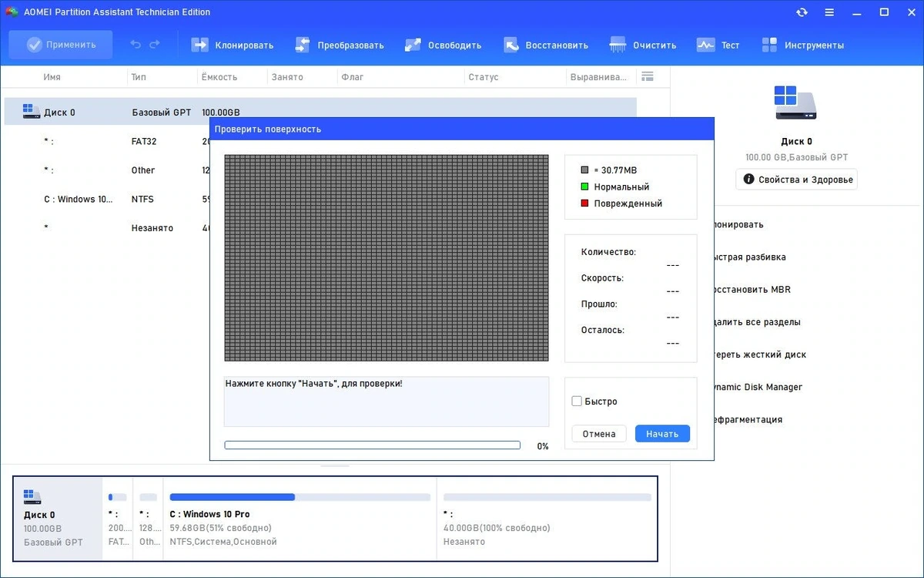
Task: Sort by the Имя column header
Action: [52, 77]
